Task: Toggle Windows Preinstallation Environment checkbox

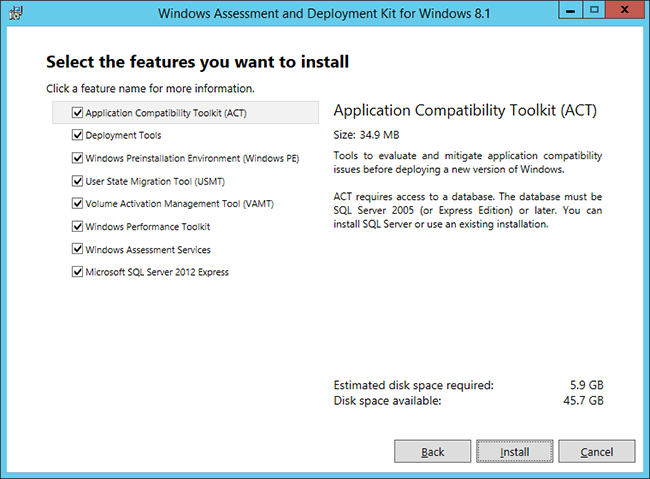Action: click(x=77, y=158)
